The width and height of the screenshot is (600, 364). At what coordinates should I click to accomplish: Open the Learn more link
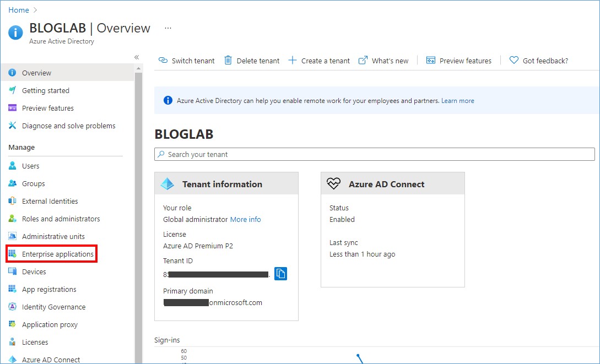coord(458,101)
